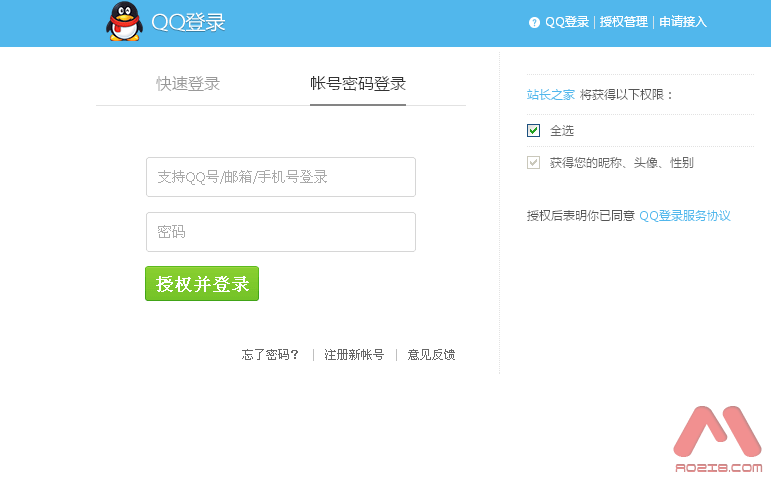Click the help question mark icon
Viewport: 771px width, 483px height.
click(534, 22)
